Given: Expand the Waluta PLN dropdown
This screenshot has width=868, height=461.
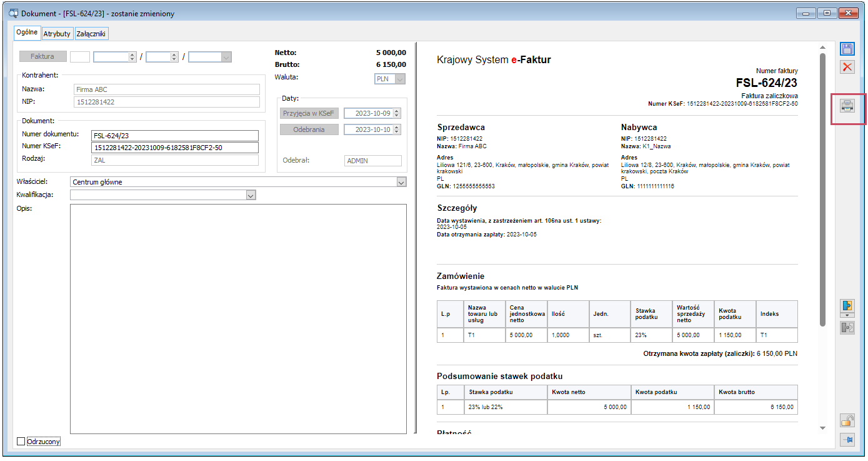Looking at the screenshot, I should (x=400, y=79).
